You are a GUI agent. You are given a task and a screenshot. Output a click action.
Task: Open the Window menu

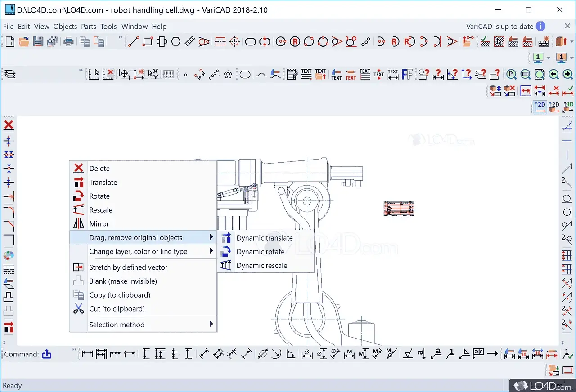tap(135, 27)
